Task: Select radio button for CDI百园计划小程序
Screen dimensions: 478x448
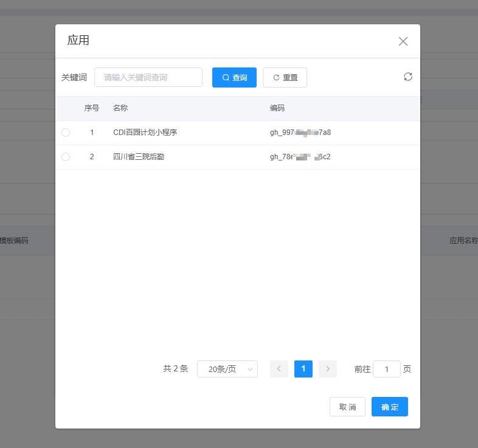Action: click(x=66, y=133)
